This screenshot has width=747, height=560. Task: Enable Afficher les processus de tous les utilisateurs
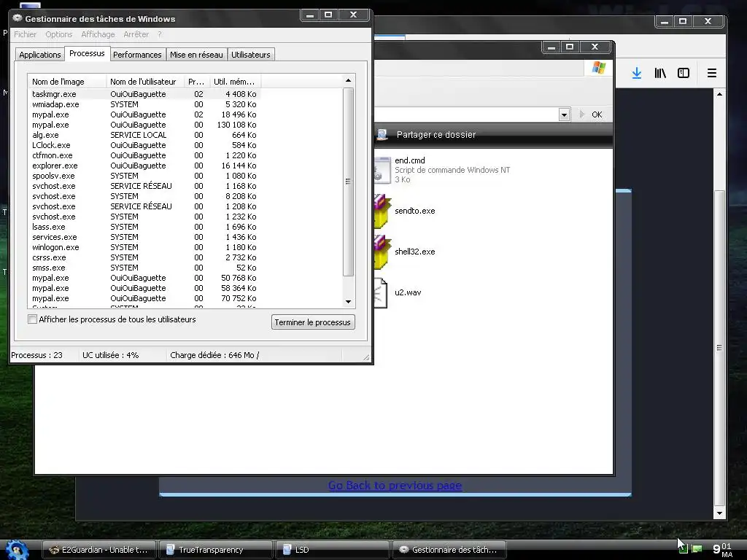click(32, 319)
